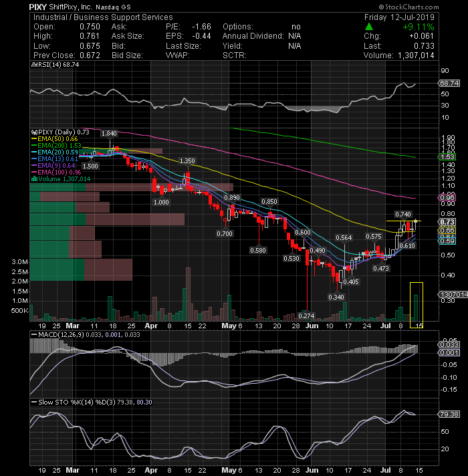The height and width of the screenshot is (476, 468).
Task: Click the Low value 0.675
Action: (x=90, y=46)
